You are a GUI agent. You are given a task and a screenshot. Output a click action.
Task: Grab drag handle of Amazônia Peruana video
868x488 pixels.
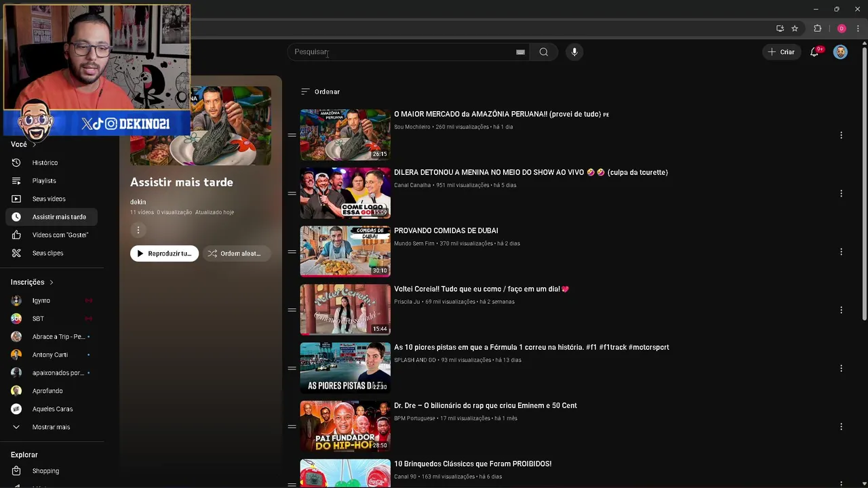(x=292, y=135)
